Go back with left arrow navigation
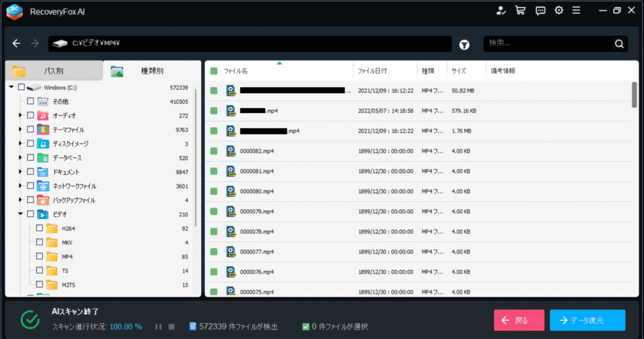This screenshot has width=644, height=339. [x=16, y=43]
